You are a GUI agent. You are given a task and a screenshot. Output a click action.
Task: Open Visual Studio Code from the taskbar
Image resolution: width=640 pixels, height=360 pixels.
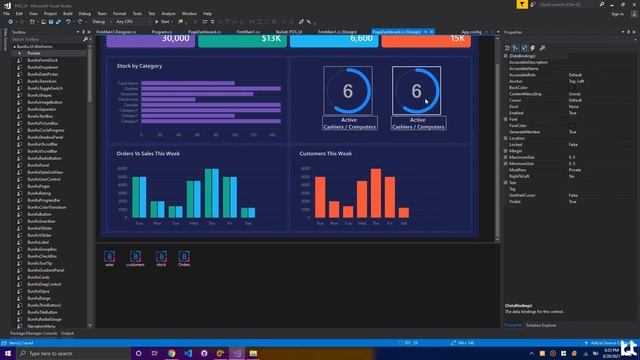188,353
